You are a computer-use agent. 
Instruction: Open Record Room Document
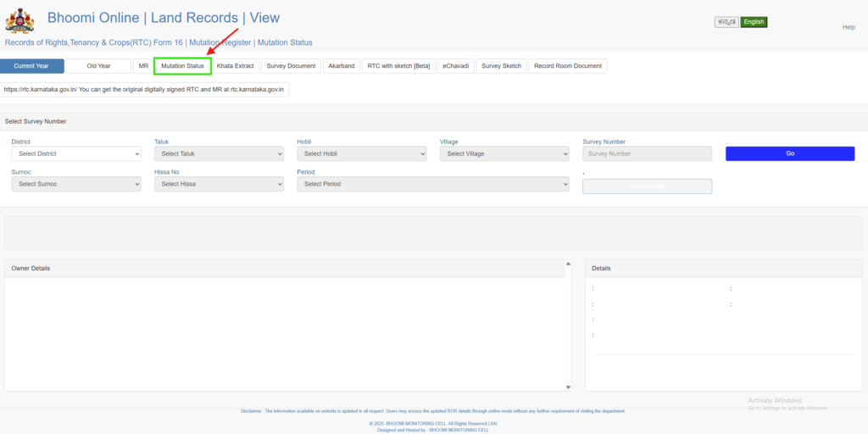click(x=567, y=66)
